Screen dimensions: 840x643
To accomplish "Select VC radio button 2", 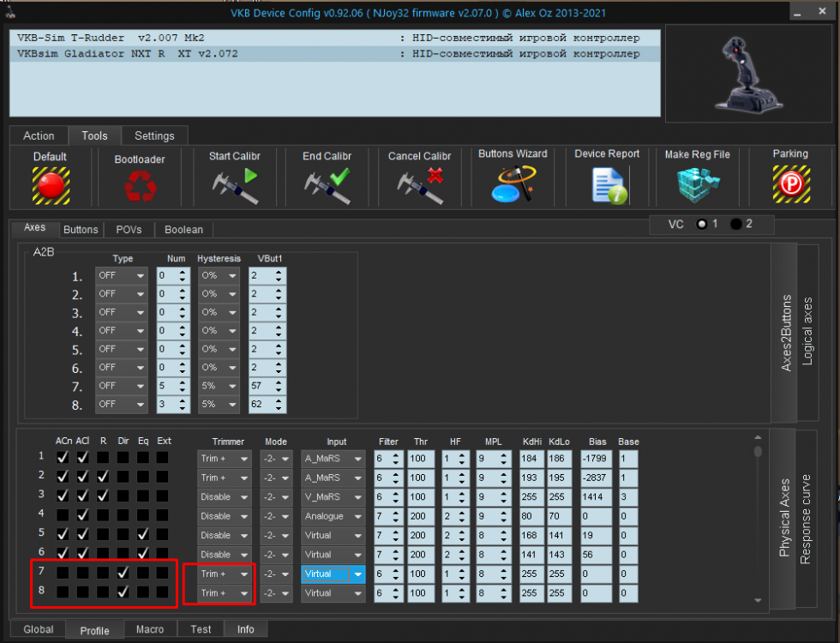I will coord(737,224).
